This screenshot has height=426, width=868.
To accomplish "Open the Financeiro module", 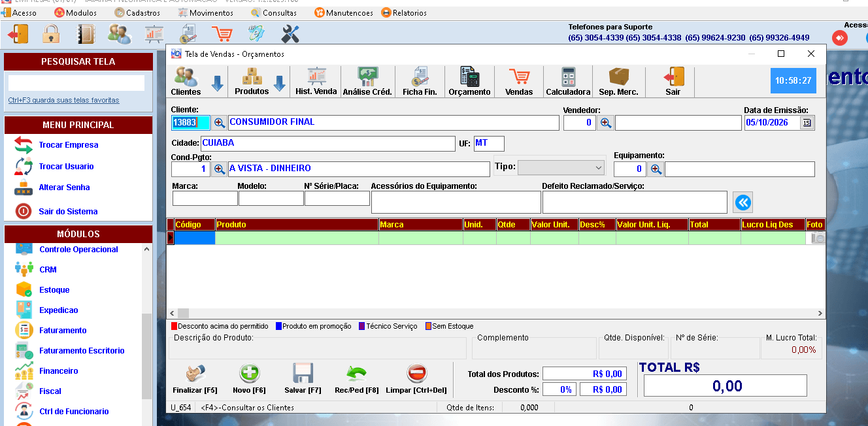I will click(59, 370).
